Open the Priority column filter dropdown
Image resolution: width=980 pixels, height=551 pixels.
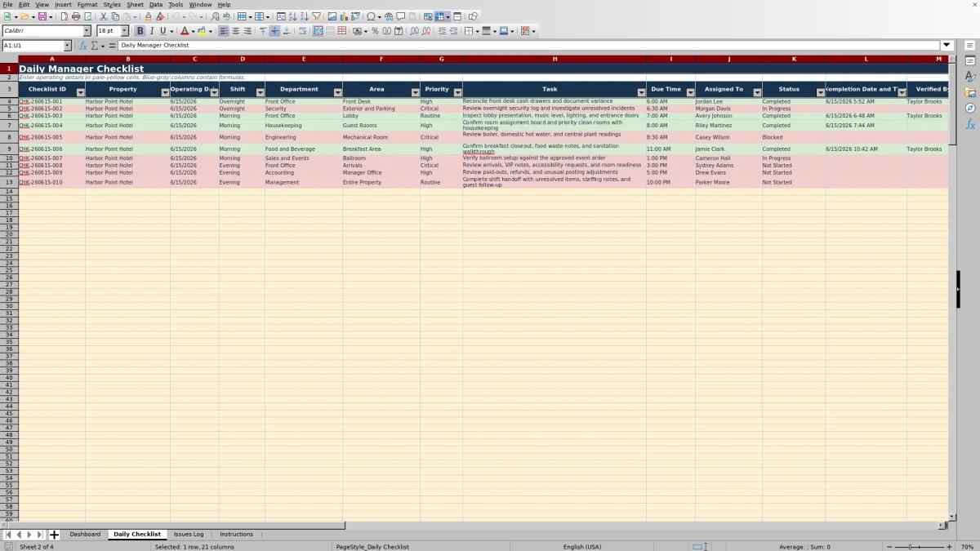tap(458, 92)
